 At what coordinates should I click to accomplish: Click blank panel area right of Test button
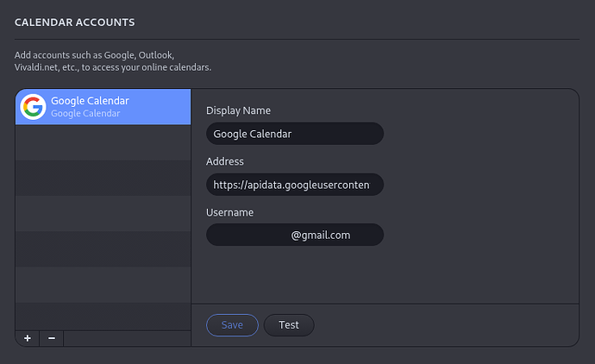(x=440, y=325)
